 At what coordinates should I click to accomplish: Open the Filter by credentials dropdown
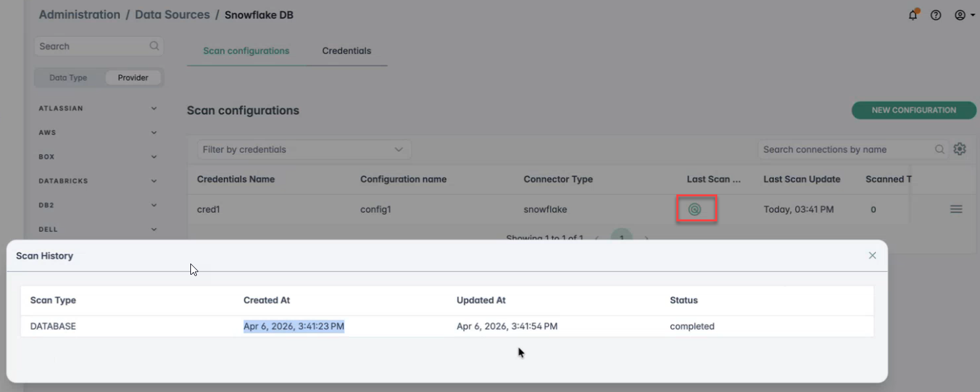pyautogui.click(x=304, y=150)
